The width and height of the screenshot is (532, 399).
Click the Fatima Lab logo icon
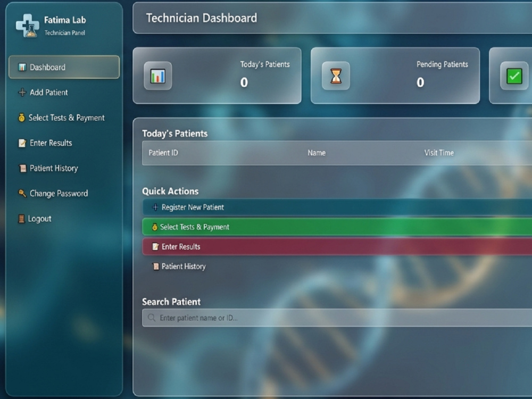pyautogui.click(x=28, y=26)
